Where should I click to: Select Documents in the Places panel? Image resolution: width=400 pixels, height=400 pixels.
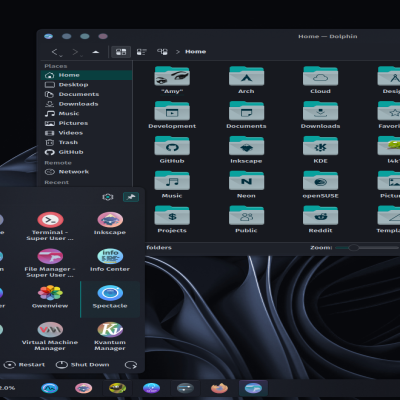[86, 94]
